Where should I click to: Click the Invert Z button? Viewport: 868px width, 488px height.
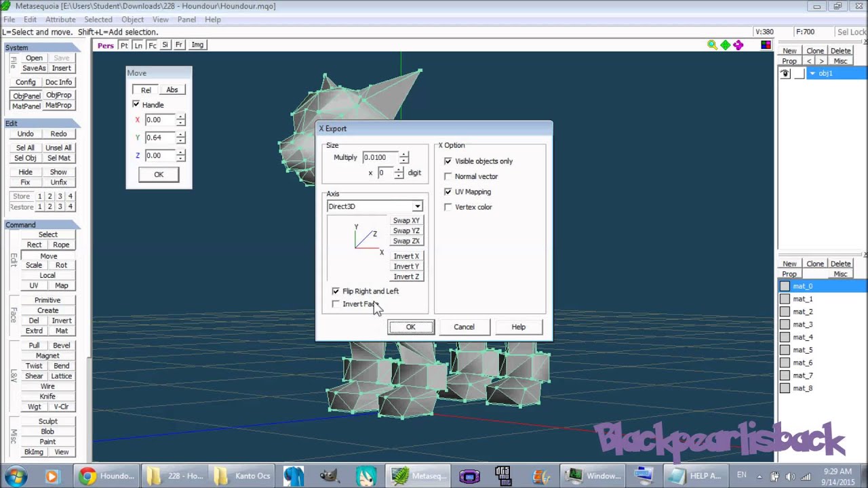pyautogui.click(x=406, y=277)
